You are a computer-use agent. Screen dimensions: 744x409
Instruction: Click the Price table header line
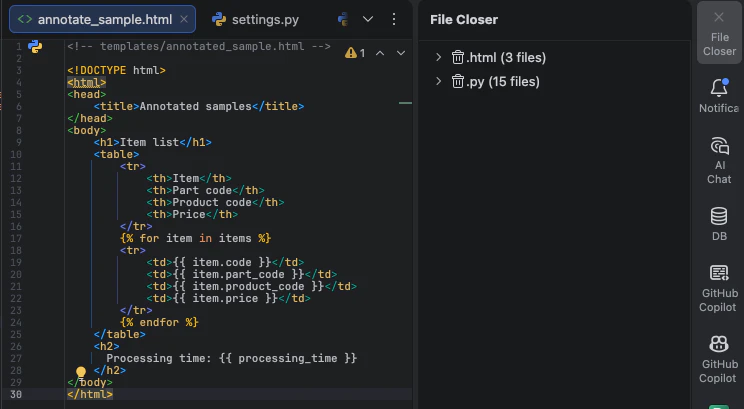(x=192, y=214)
